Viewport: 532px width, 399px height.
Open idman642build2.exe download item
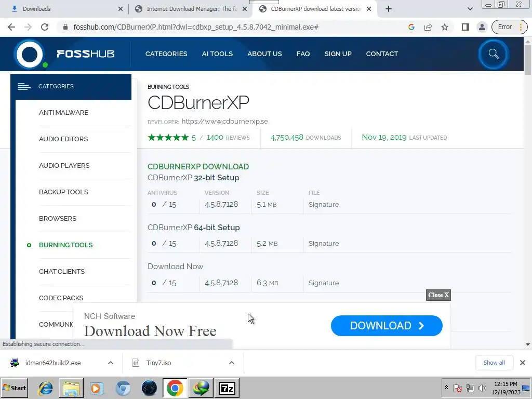53,363
